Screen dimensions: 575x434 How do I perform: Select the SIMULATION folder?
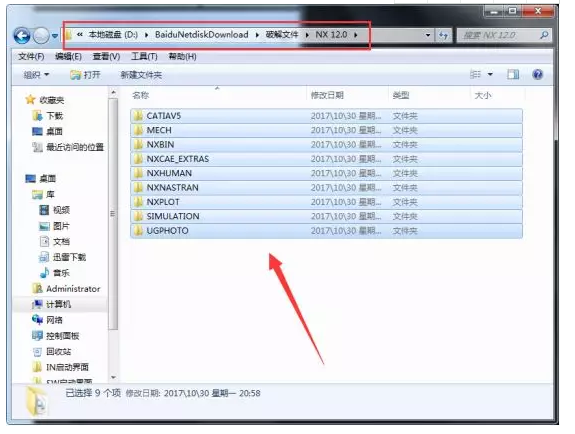click(x=326, y=216)
